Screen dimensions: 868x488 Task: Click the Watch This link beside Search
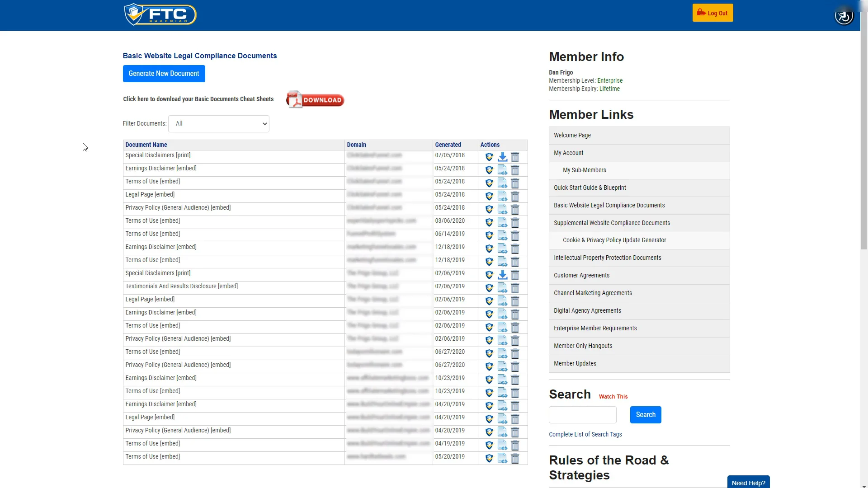(x=613, y=396)
